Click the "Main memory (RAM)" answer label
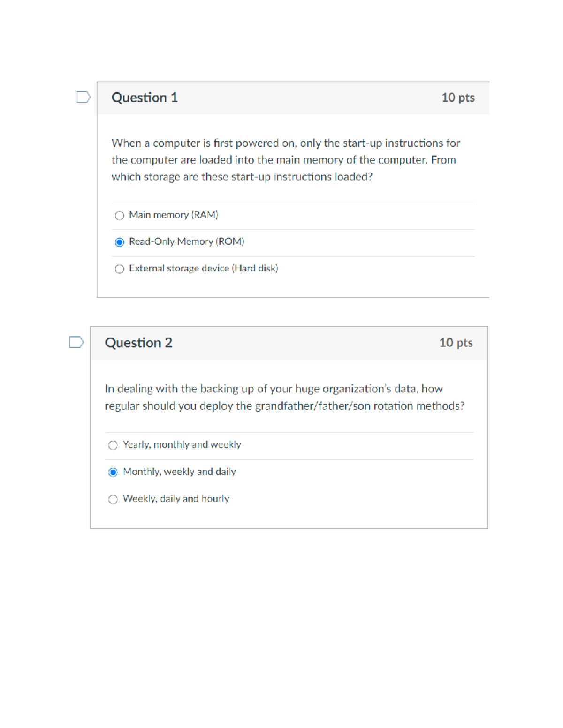This screenshot has height=728, width=563. (x=174, y=215)
